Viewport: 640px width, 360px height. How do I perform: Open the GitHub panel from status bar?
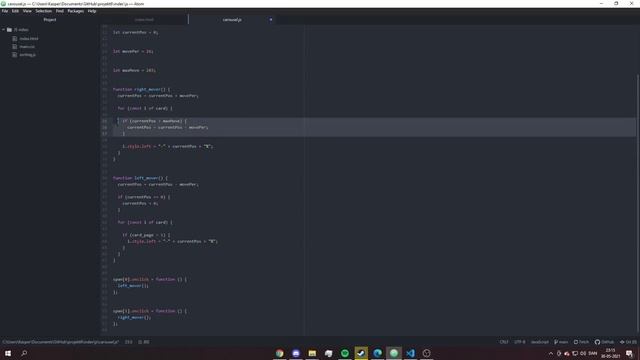pos(604,342)
